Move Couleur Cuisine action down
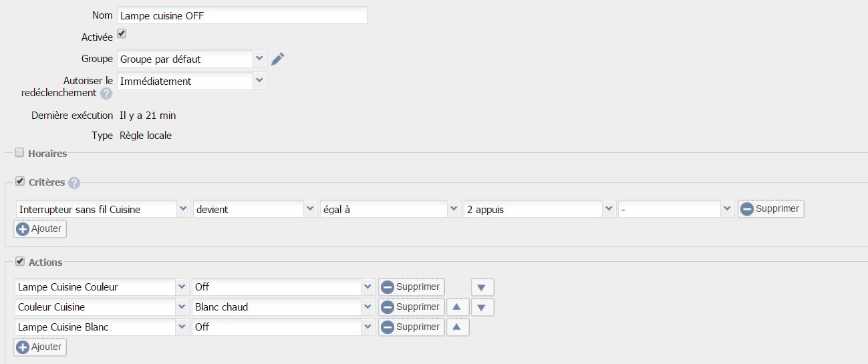 pos(482,307)
